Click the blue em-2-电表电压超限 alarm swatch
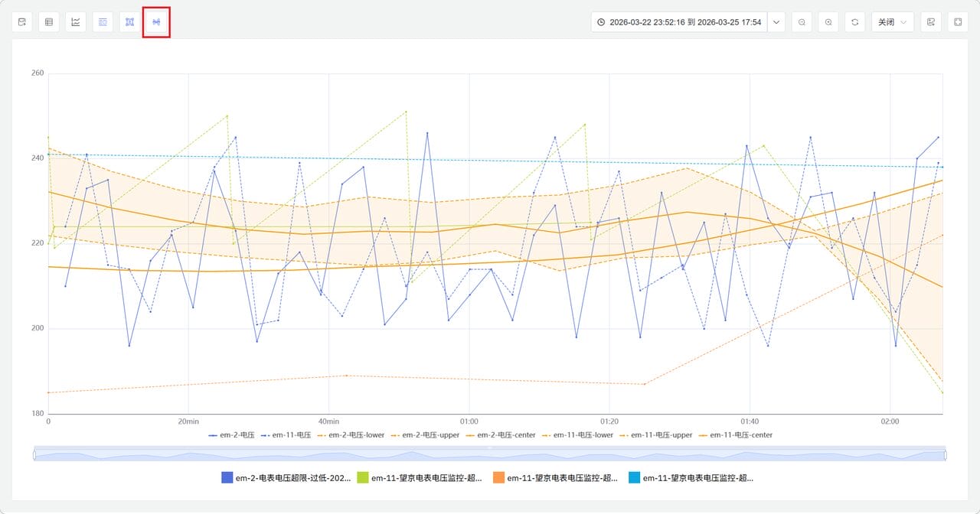The height and width of the screenshot is (514, 980). [x=227, y=478]
